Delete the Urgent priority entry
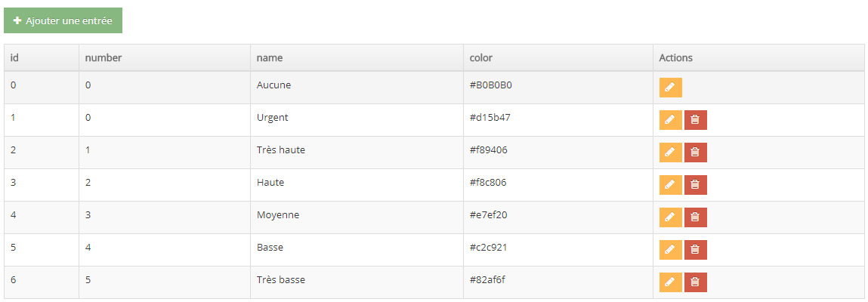Screen dimensions: 868x302 coord(695,120)
